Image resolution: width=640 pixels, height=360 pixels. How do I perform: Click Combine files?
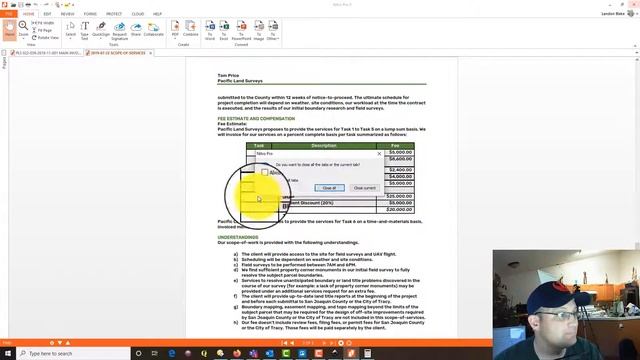[x=190, y=29]
